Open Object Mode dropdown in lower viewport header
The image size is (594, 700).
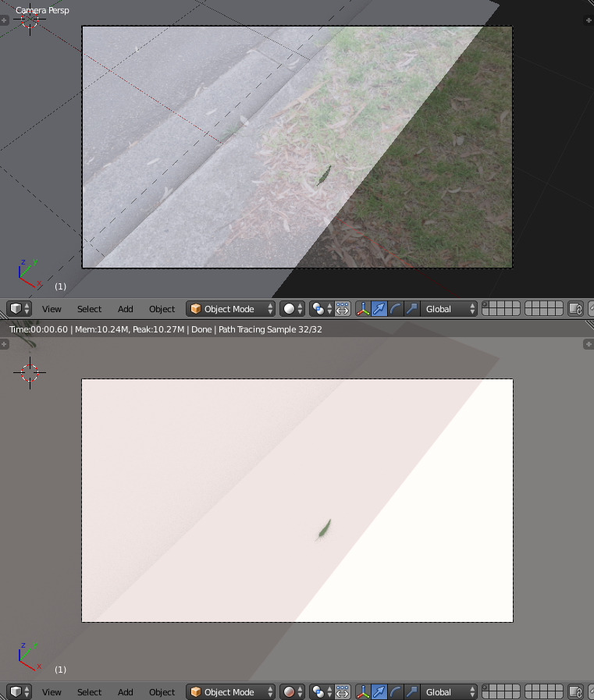click(230, 692)
